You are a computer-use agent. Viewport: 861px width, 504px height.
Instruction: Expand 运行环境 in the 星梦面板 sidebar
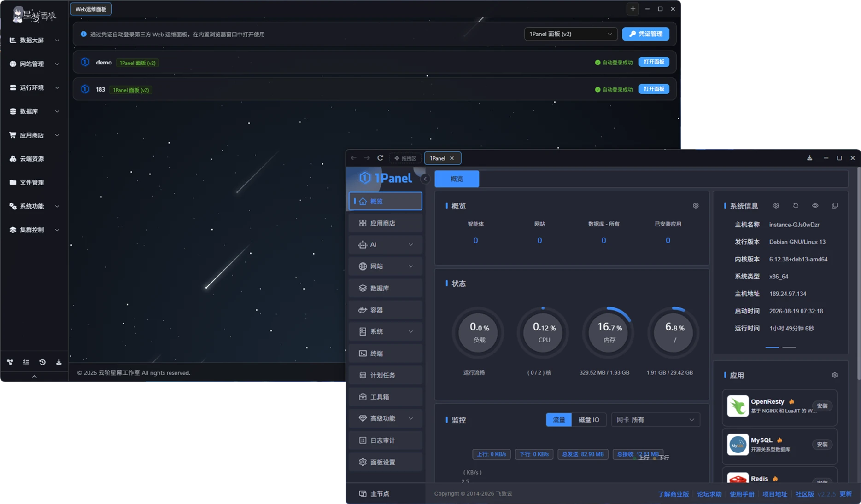pos(35,88)
